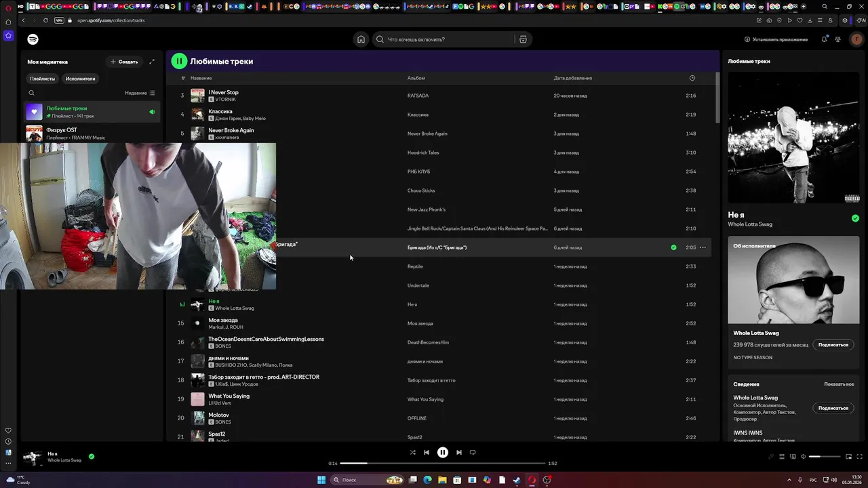Viewport: 868px width, 488px height.
Task: Open the Не я album cover in the sidebar
Action: 793,138
